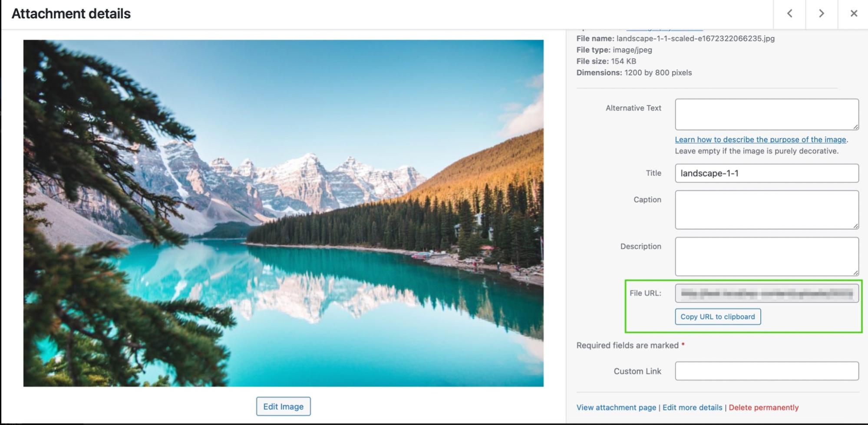
Task: Focus the Alternative Text field
Action: coord(767,114)
